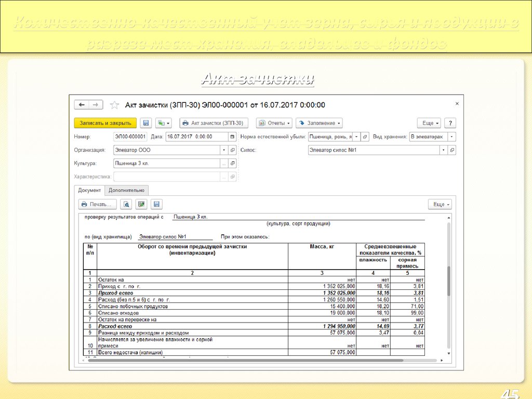The height and width of the screenshot is (399, 532).
Task: Click the save diskette icon in top toolbar
Action: [146, 123]
